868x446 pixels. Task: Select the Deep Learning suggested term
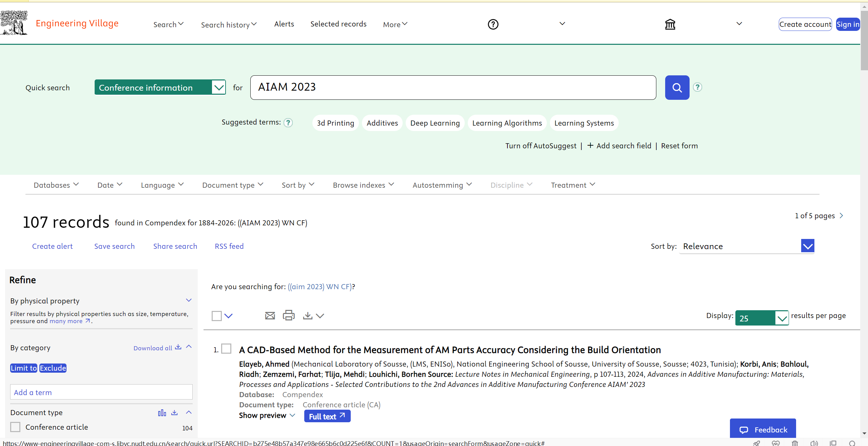click(435, 123)
